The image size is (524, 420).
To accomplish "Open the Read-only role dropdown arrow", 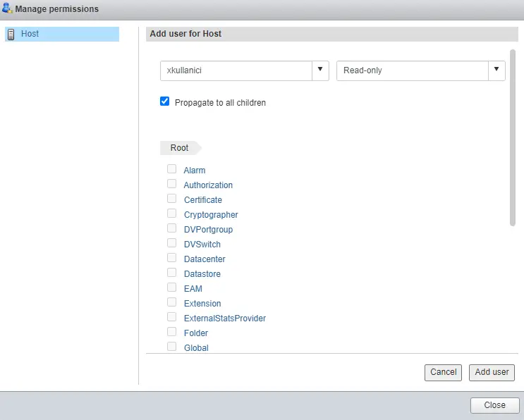I will click(x=496, y=70).
